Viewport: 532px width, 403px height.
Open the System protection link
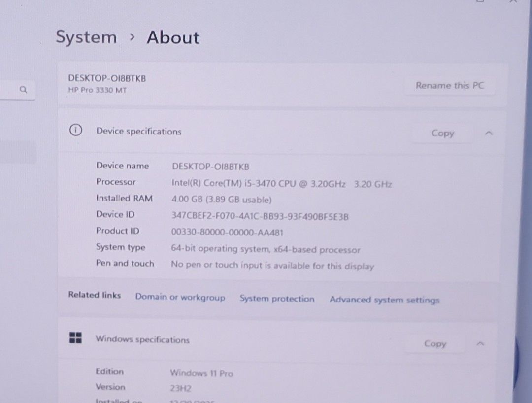click(x=277, y=299)
